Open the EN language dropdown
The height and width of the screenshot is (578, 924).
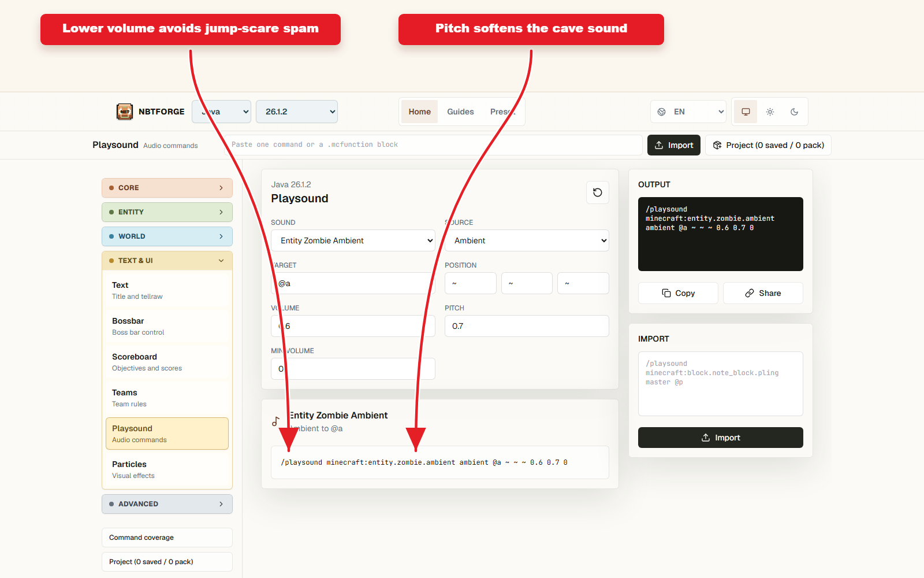click(688, 112)
